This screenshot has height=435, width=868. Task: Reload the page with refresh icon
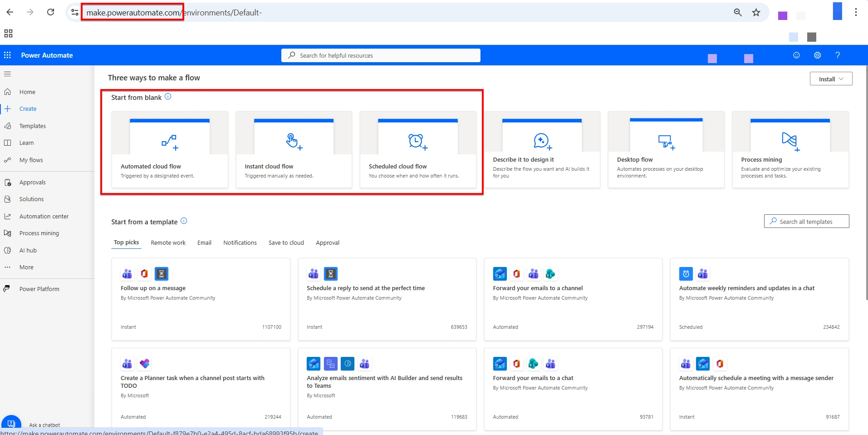pos(50,12)
